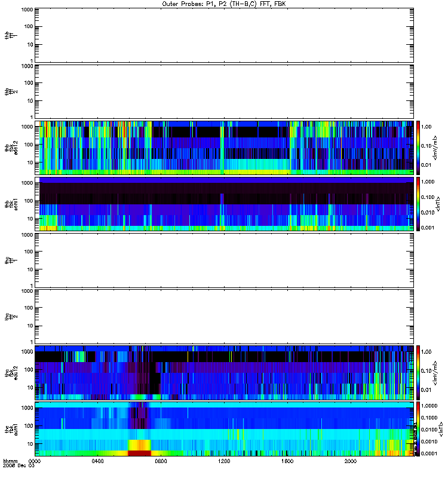Screen dimensions: 448x478
Task: Click inside the empty thb fff 2 plot panel
Action: click(x=224, y=91)
